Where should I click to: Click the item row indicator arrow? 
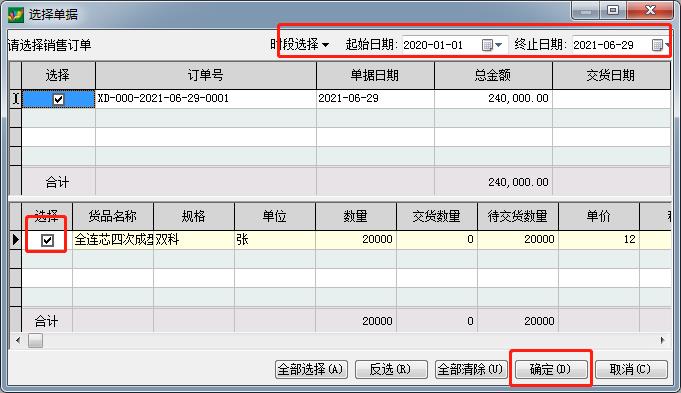point(16,240)
